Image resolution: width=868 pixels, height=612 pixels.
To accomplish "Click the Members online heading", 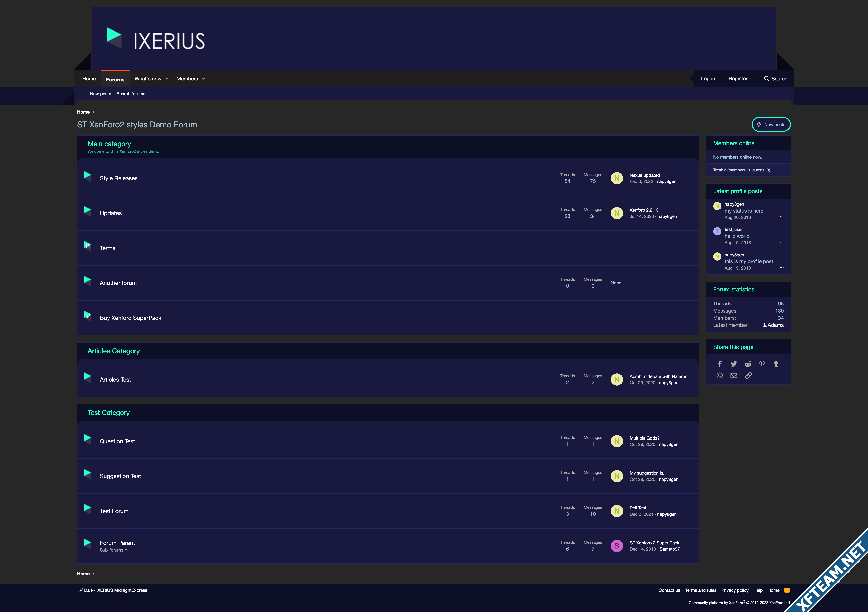I will pos(733,143).
